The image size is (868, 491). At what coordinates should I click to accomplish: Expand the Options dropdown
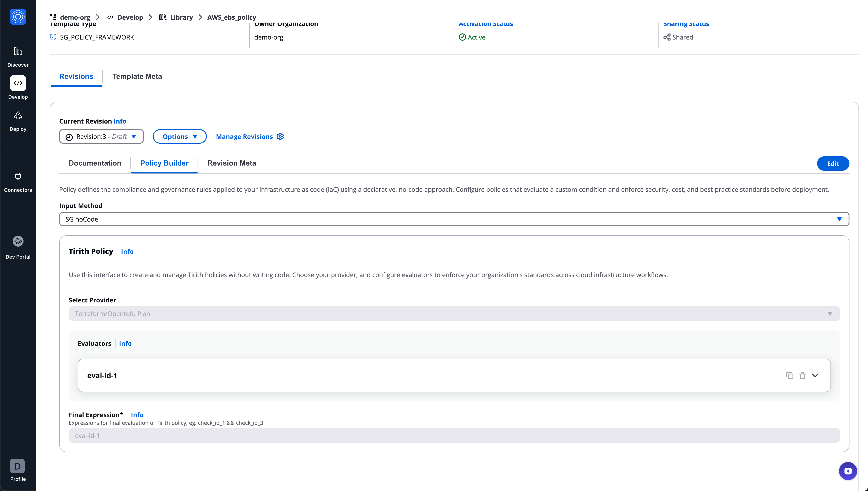coord(179,136)
